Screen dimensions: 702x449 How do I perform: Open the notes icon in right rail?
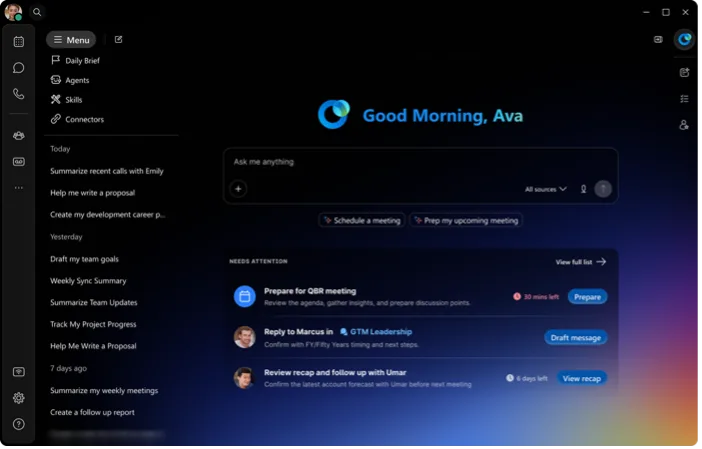click(684, 73)
